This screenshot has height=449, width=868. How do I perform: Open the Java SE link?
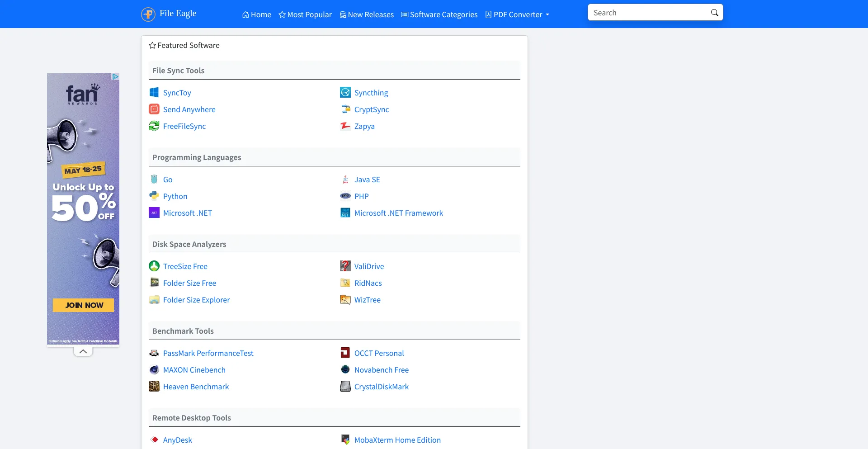pos(367,180)
